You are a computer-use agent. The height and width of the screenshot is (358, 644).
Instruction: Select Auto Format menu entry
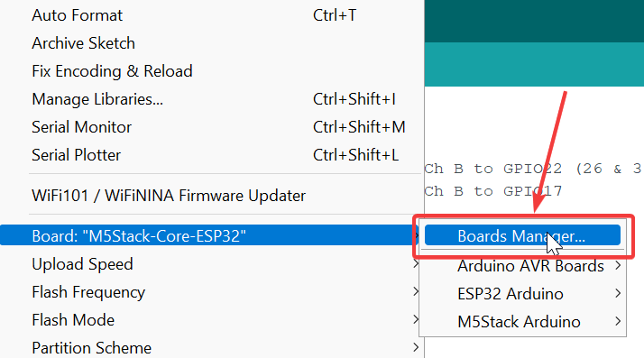212,15
